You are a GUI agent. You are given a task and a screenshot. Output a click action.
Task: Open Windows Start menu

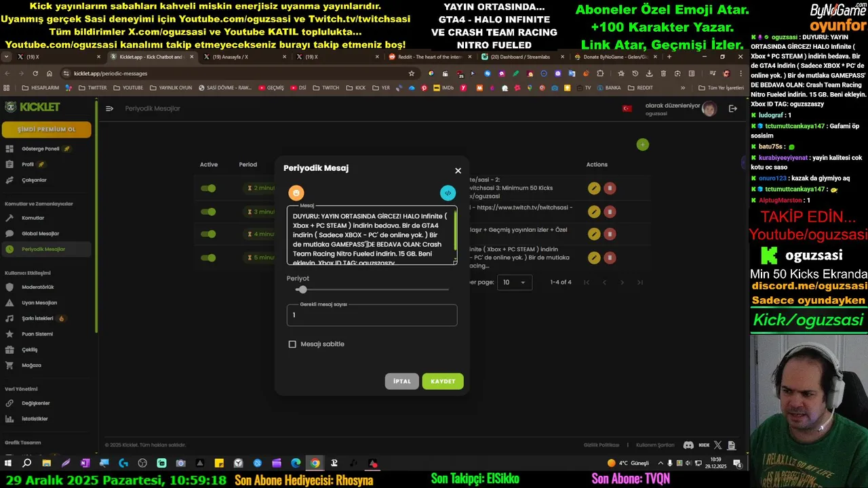click(8, 463)
